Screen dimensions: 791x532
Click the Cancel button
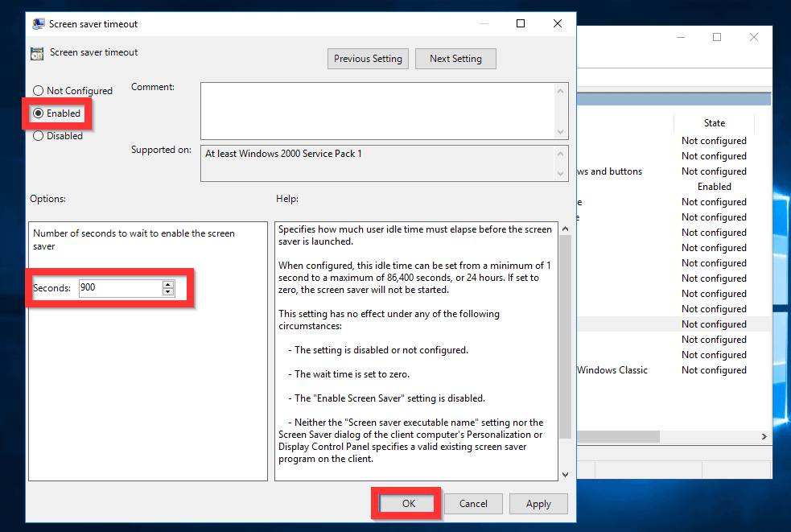473,503
